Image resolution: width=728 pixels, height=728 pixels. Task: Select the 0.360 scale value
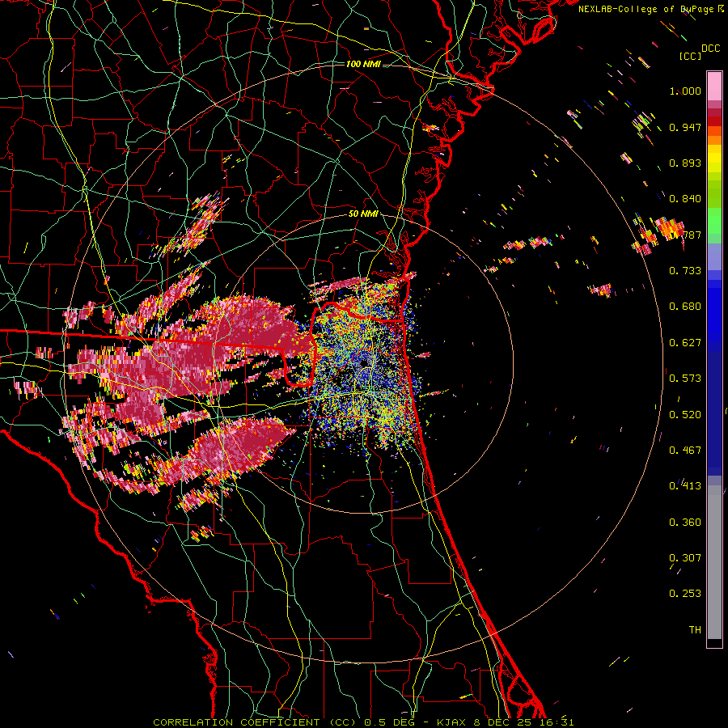[685, 523]
